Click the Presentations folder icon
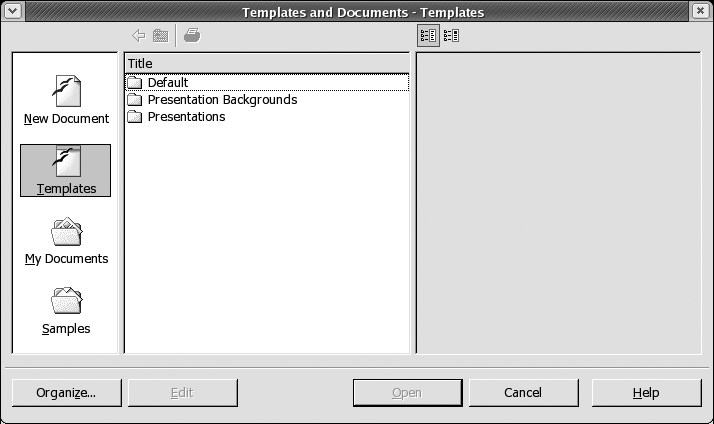 135,117
